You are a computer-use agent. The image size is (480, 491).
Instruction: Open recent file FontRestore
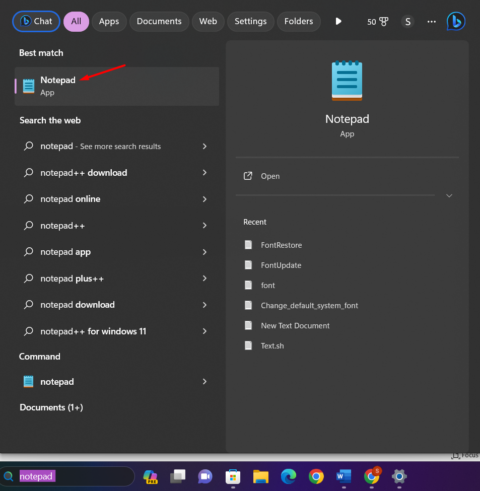click(281, 245)
